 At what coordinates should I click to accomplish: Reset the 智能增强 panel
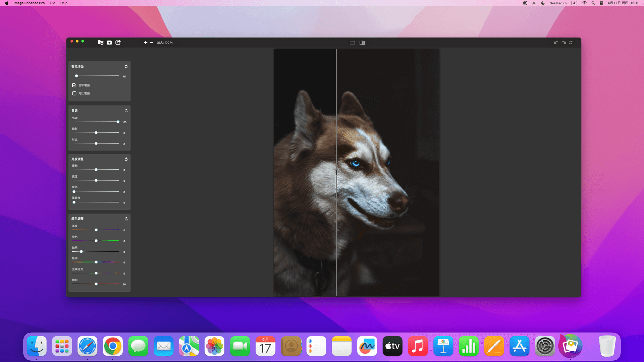coord(126,66)
